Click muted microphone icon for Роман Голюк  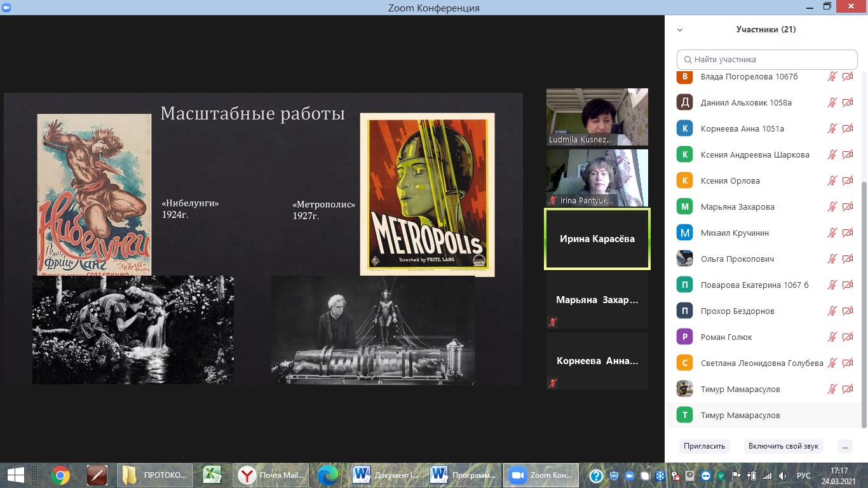click(832, 337)
